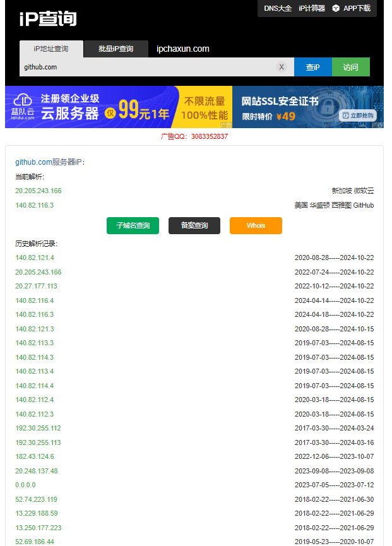The width and height of the screenshot is (392, 546).
Task: Open history IP 140.82.113.4
Action: point(35,372)
